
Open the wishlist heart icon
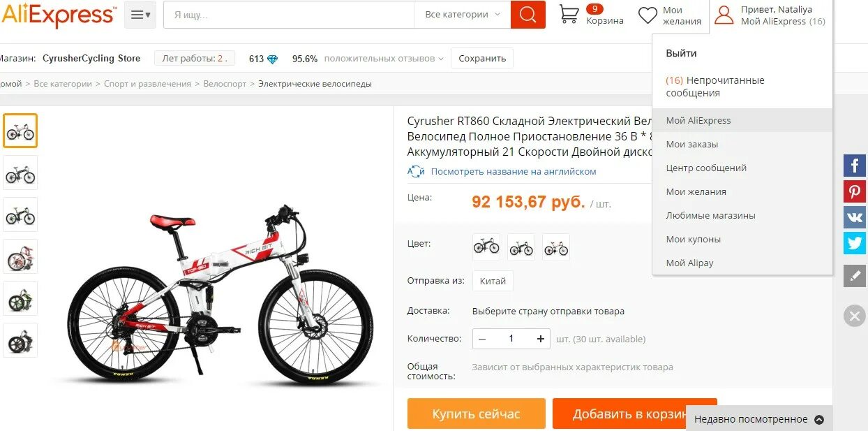pos(648,15)
